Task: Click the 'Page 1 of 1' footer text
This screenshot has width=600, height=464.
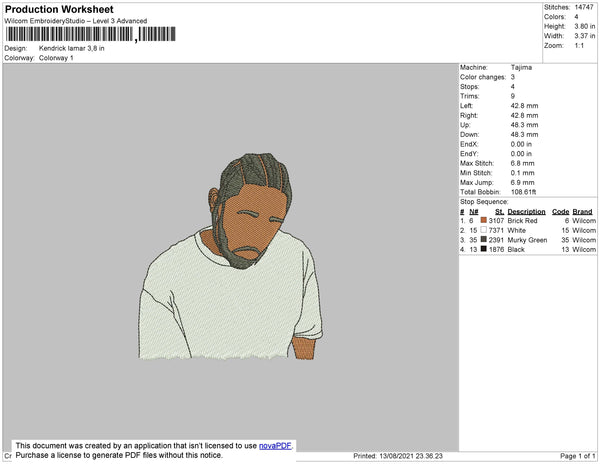Action: (578, 456)
